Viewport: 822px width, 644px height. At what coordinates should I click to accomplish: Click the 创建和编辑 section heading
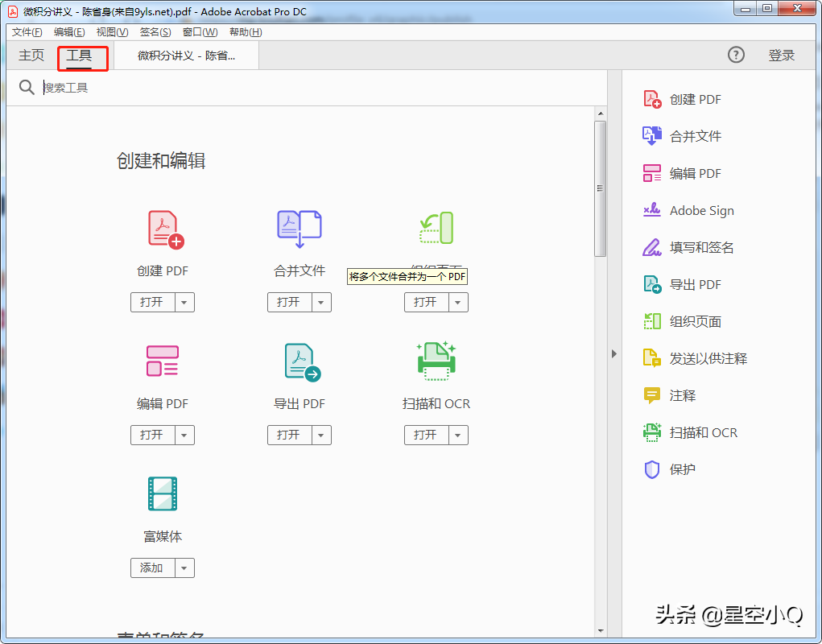[x=161, y=160]
